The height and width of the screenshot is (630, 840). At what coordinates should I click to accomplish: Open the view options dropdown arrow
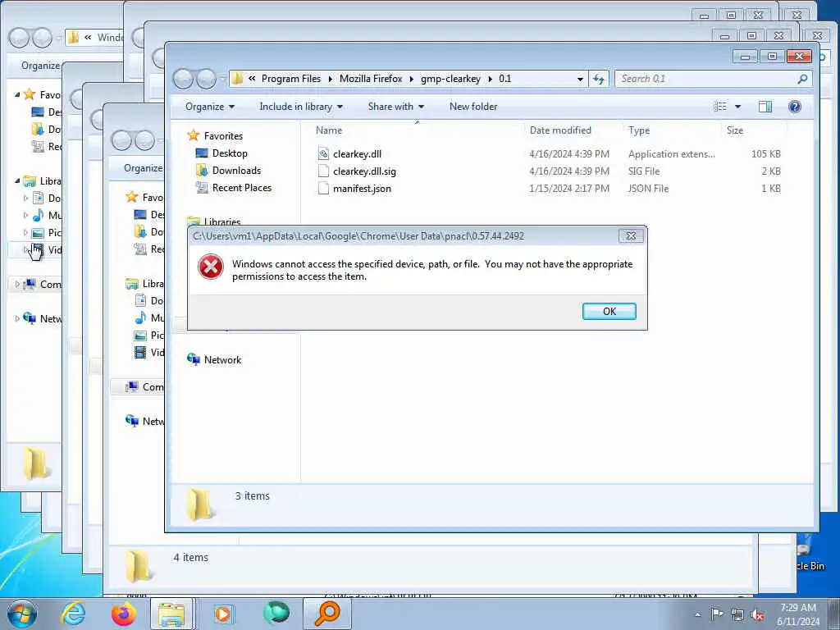coord(737,107)
